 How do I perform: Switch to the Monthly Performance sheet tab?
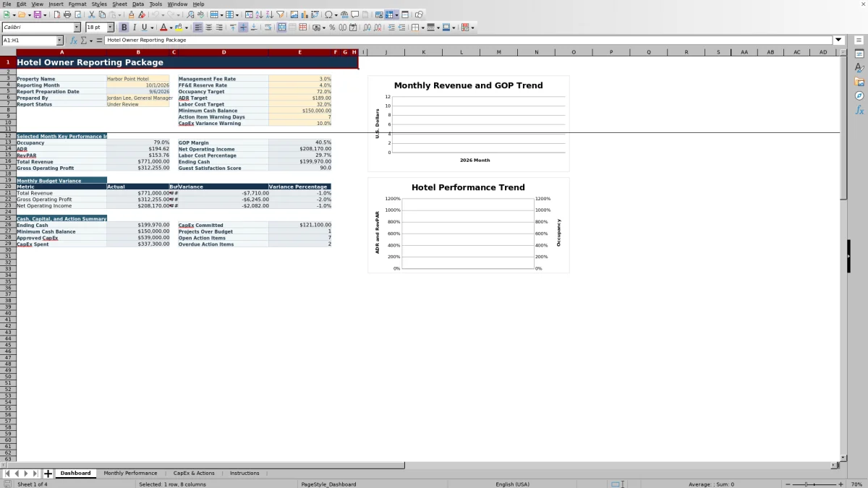point(130,473)
